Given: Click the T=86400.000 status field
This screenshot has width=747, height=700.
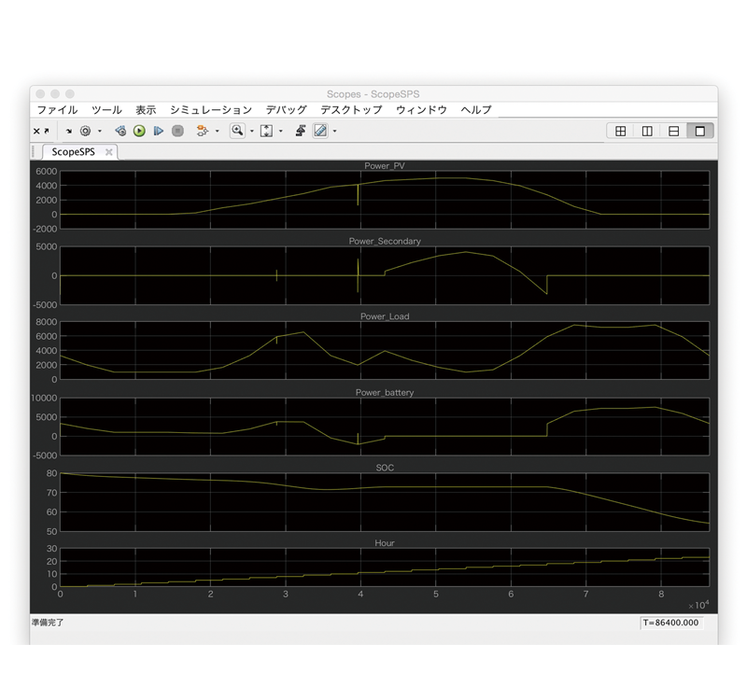Looking at the screenshot, I should pyautogui.click(x=671, y=623).
